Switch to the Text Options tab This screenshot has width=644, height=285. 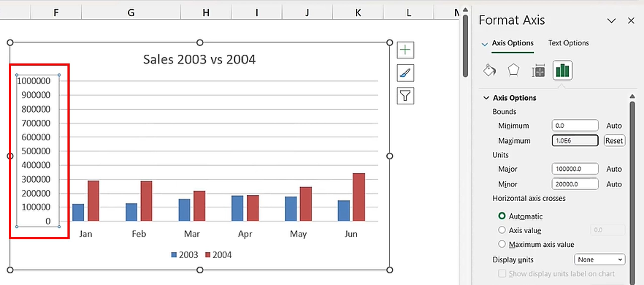[568, 43]
